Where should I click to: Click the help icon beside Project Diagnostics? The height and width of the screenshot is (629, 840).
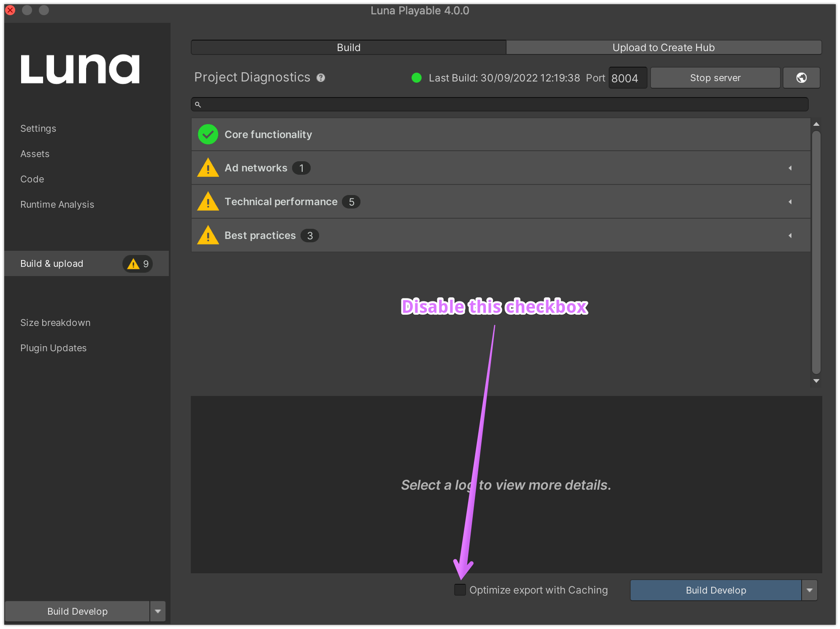pos(321,78)
